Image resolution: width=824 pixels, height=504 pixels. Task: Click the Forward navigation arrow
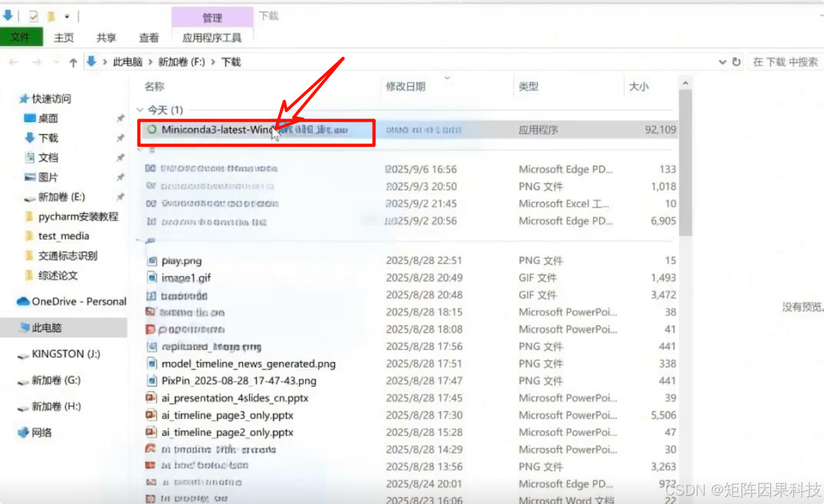(x=36, y=62)
